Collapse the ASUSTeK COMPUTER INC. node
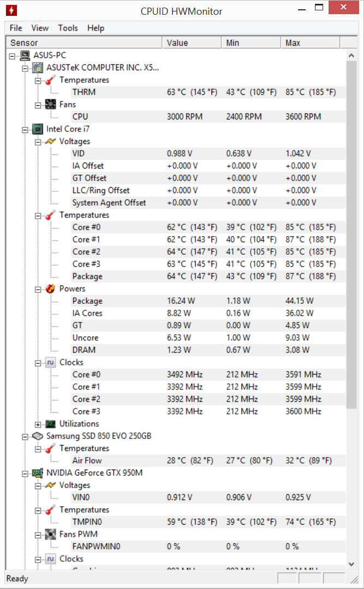Screen dimensions: 364x589 tap(25, 68)
